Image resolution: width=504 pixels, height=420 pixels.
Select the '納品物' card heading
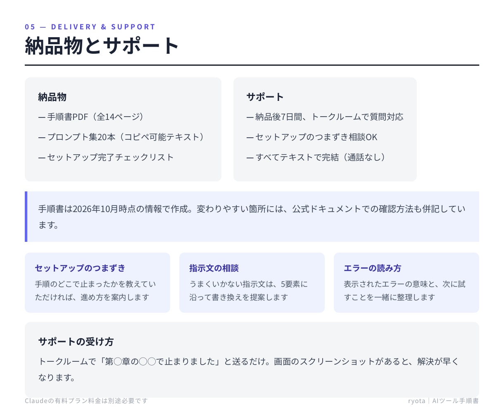pos(52,97)
